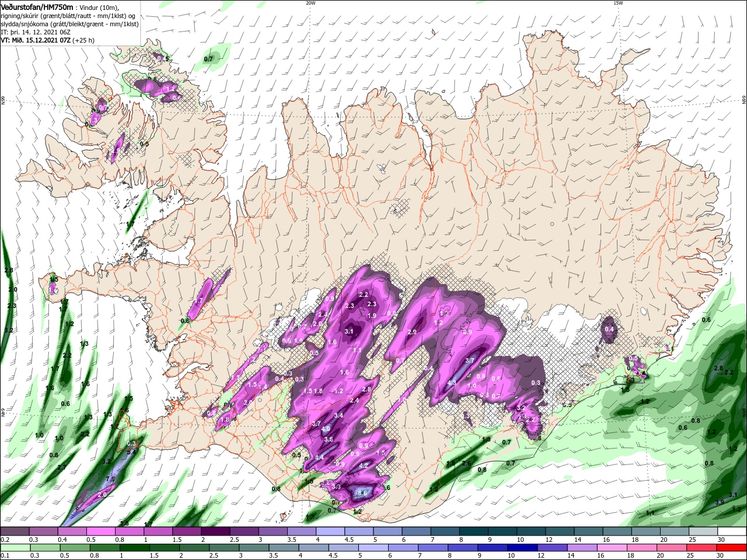
Task: Pick the white swatch labeled 30, upper legend row
Action: click(732, 531)
